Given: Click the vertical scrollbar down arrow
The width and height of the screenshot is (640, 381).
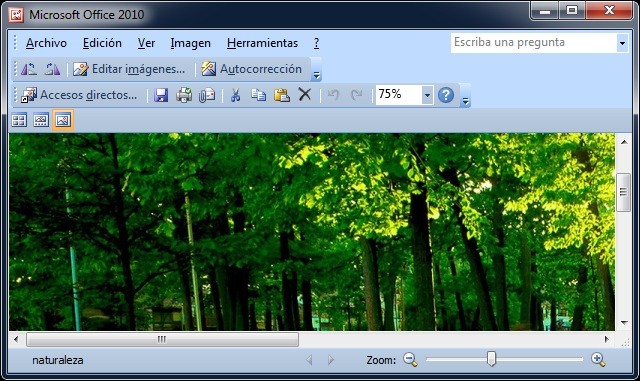Looking at the screenshot, I should point(624,323).
